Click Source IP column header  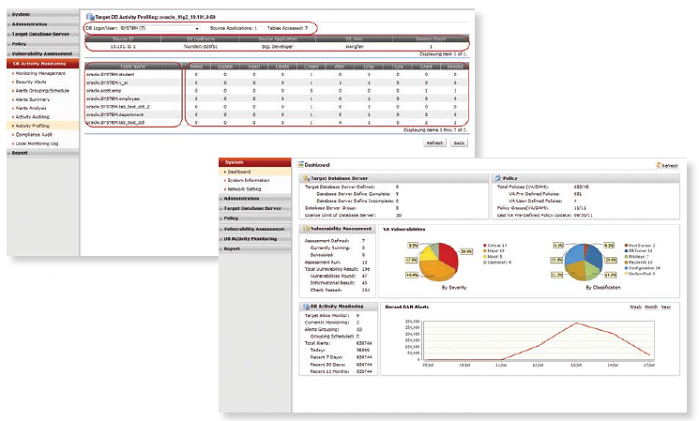[123, 39]
